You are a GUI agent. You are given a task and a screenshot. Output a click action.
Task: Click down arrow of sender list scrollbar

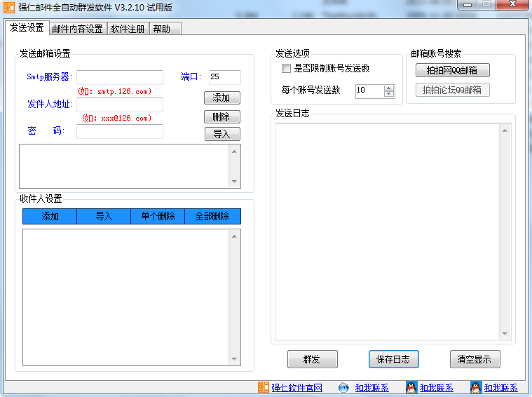[234, 182]
